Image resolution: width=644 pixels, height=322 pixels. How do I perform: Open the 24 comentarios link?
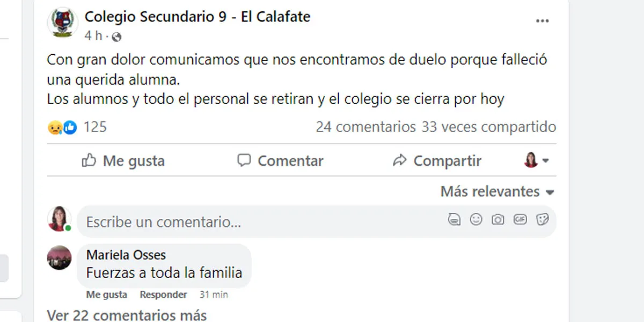tap(365, 127)
